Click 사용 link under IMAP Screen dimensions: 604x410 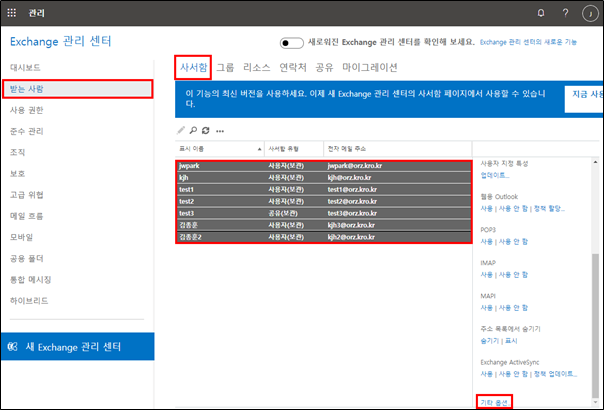click(x=487, y=275)
